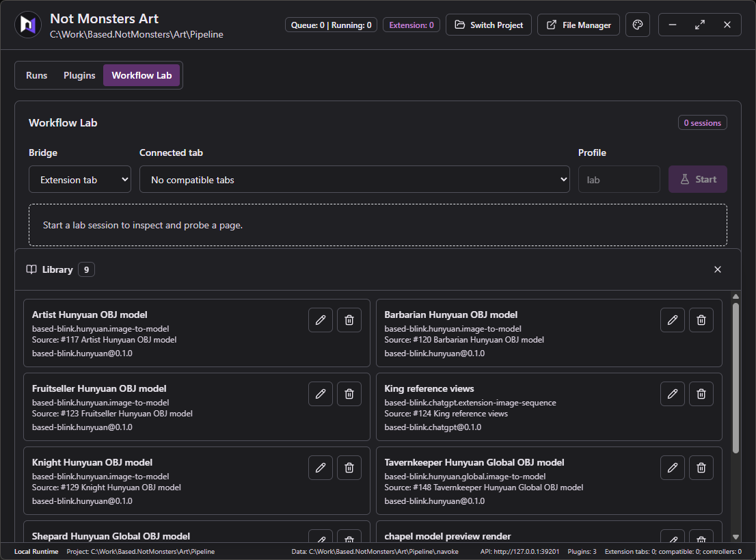
Task: Delete the Fruitseller Hunyuan OBJ model entry
Action: pos(349,394)
